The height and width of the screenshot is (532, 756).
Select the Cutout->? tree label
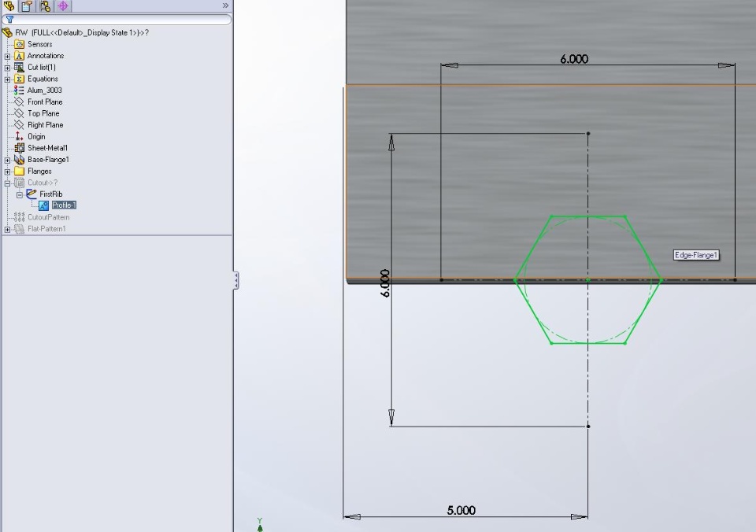(x=43, y=183)
